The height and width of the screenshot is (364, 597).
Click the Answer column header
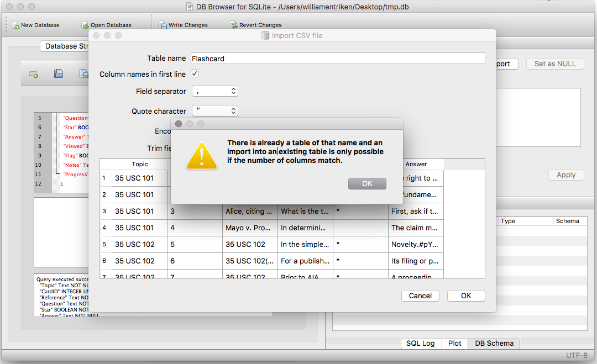pos(416,164)
